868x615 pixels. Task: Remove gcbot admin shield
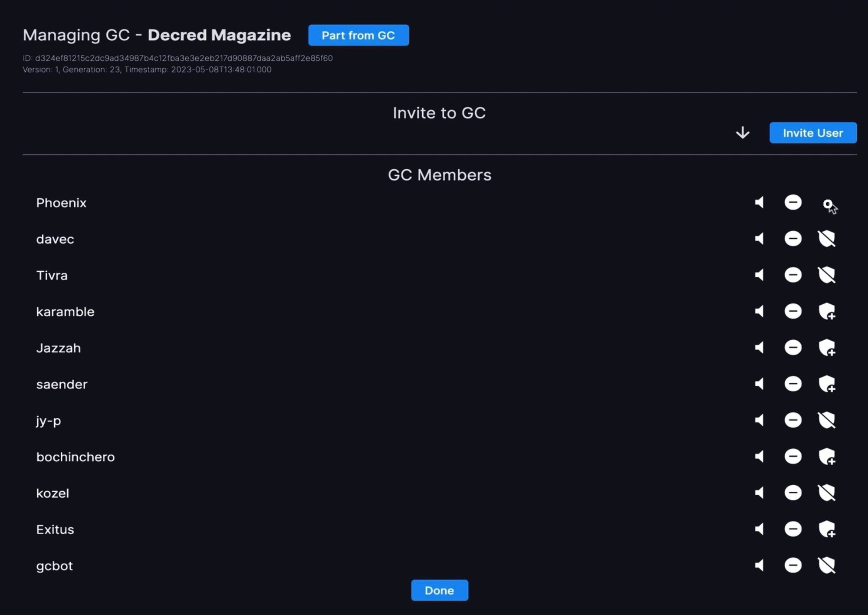826,566
